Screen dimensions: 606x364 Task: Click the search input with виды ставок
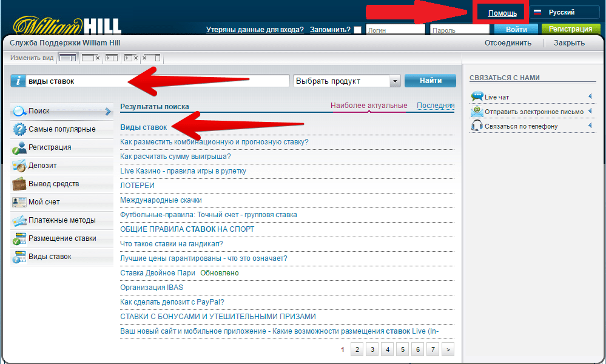158,81
